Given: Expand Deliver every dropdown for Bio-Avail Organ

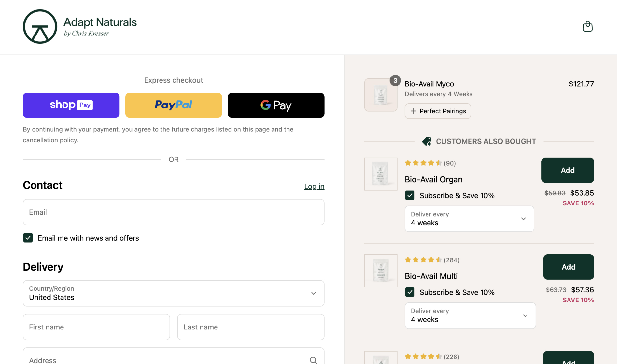Looking at the screenshot, I should click(469, 219).
